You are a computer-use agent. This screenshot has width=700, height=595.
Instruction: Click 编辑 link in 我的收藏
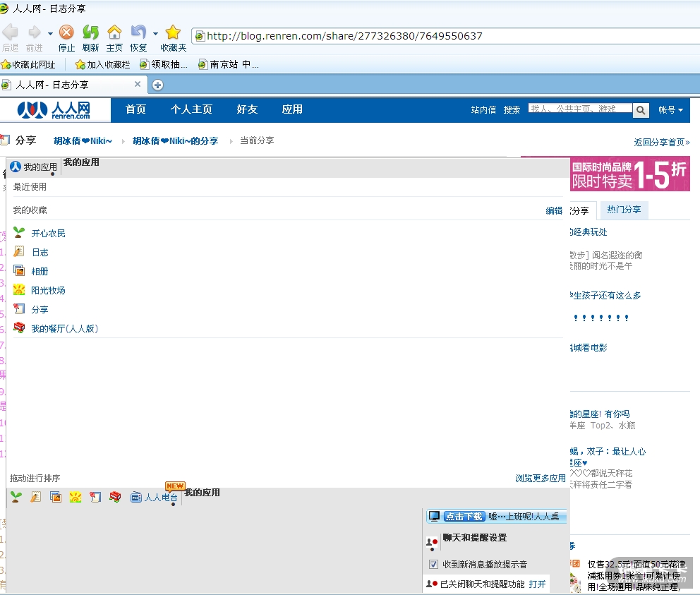554,210
